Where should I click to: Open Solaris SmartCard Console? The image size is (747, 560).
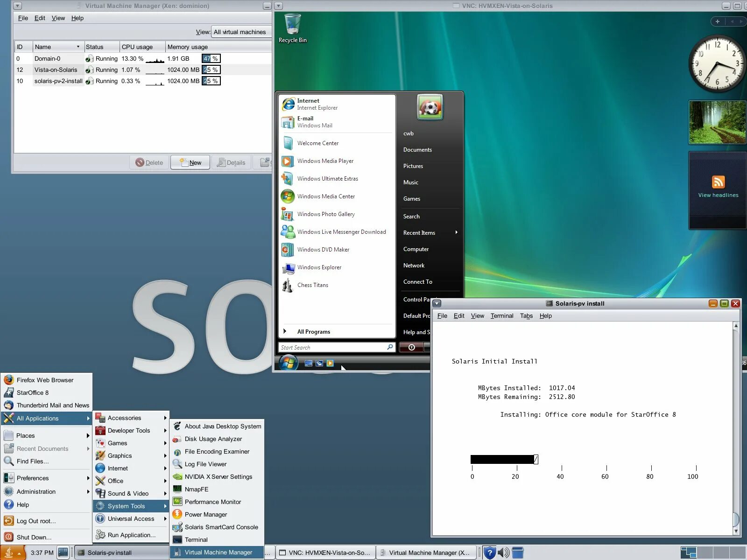point(217,527)
